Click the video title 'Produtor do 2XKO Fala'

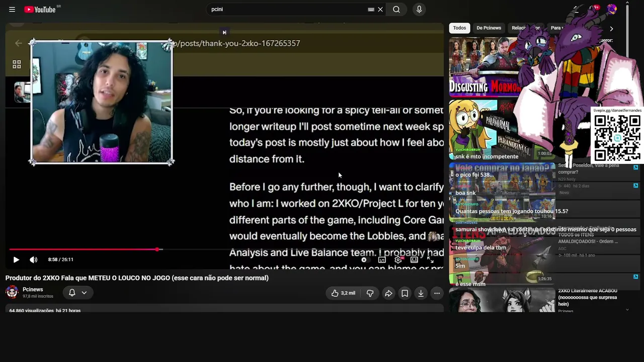point(137,278)
